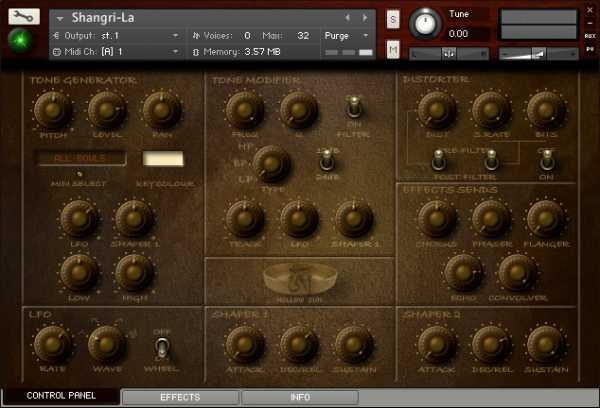The height and width of the screenshot is (408, 600).
Task: Click the filter Type selector knob
Action: (271, 164)
